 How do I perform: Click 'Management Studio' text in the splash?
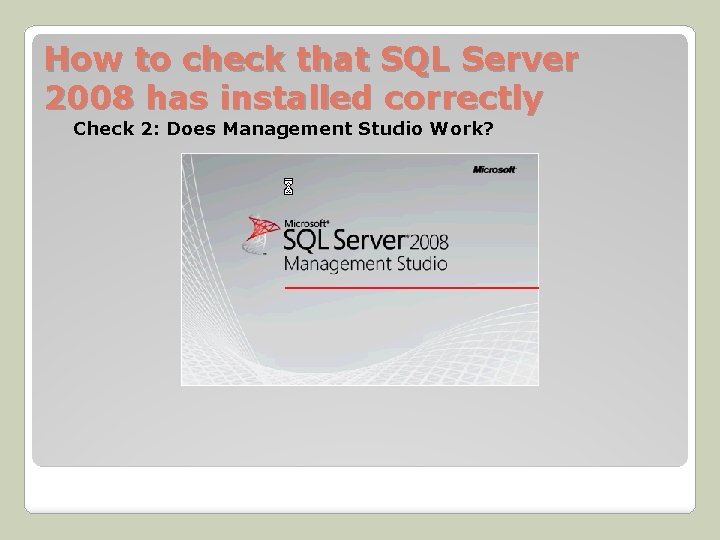[366, 264]
